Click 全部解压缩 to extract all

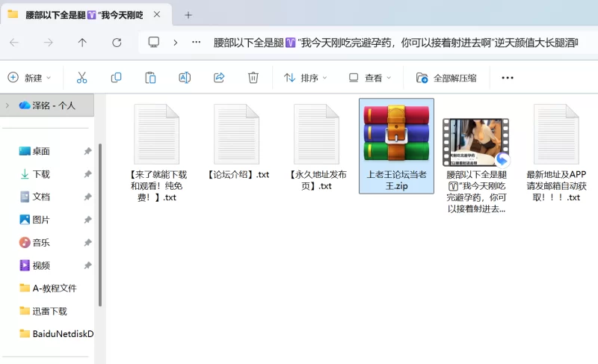446,78
